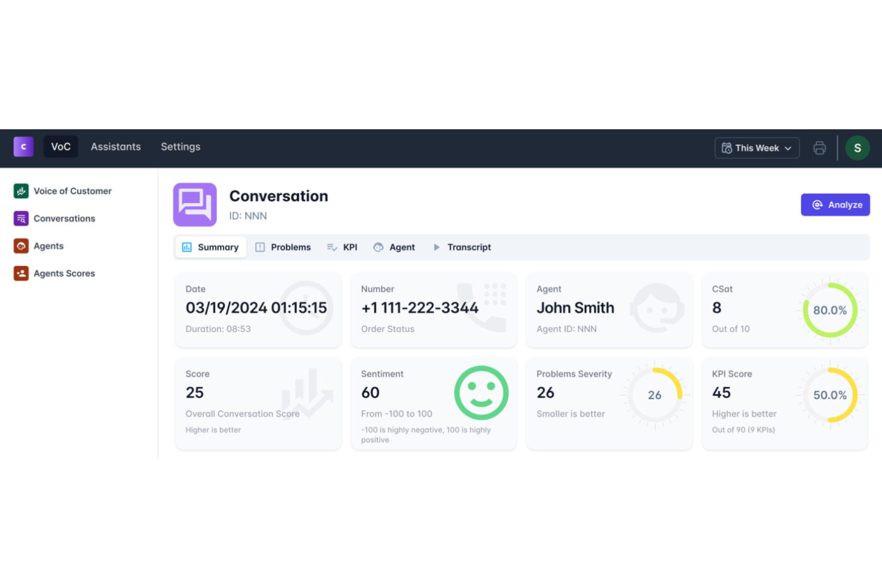Click the Summary tab chart icon
Image resolution: width=882 pixels, height=588 pixels.
(x=187, y=247)
